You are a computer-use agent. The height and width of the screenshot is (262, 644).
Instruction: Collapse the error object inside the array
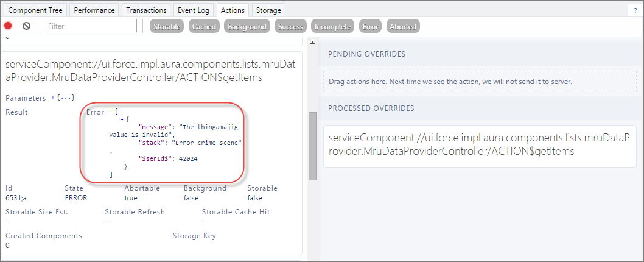click(122, 119)
